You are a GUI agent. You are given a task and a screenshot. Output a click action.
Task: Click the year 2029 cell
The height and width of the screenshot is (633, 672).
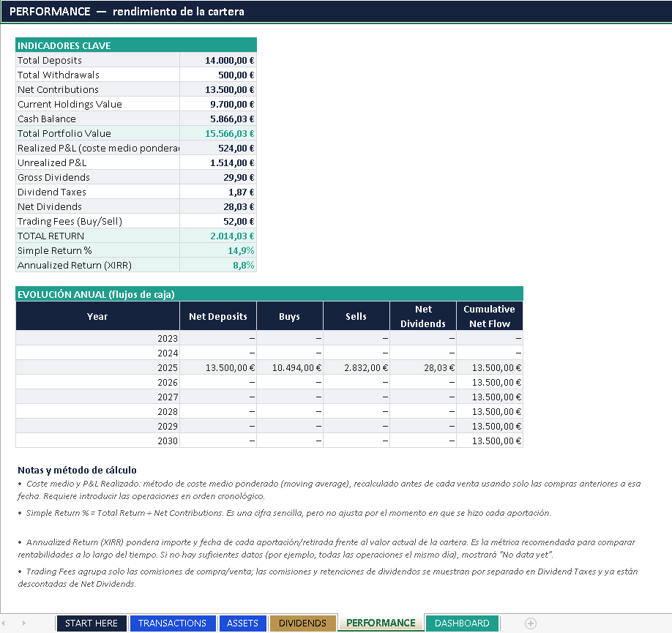click(97, 426)
